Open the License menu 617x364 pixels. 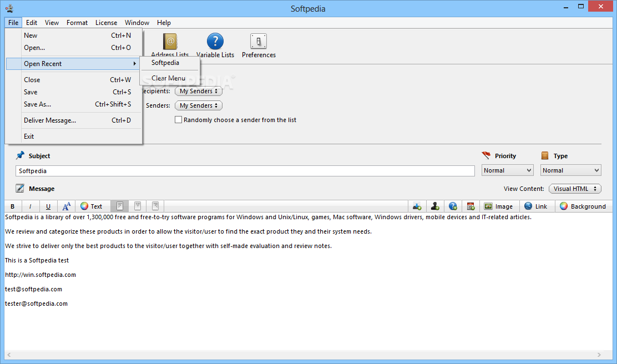106,22
